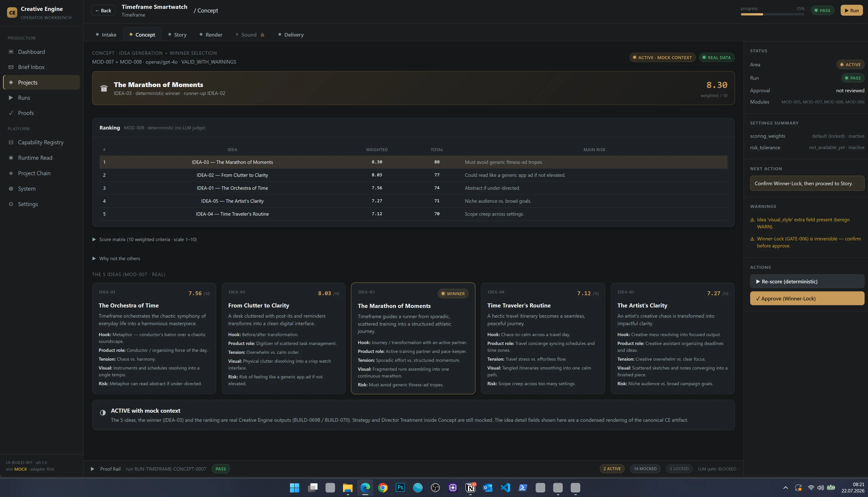Click the WINNER badge on IDEA-03 card

[453, 294]
